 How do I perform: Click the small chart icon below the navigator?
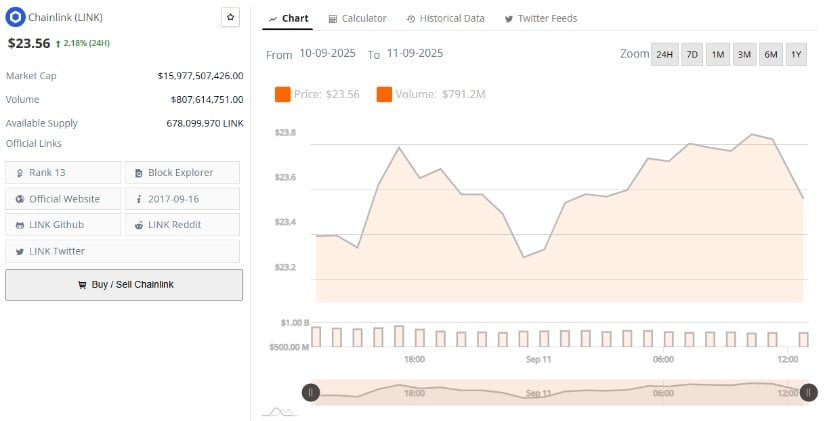(x=280, y=412)
